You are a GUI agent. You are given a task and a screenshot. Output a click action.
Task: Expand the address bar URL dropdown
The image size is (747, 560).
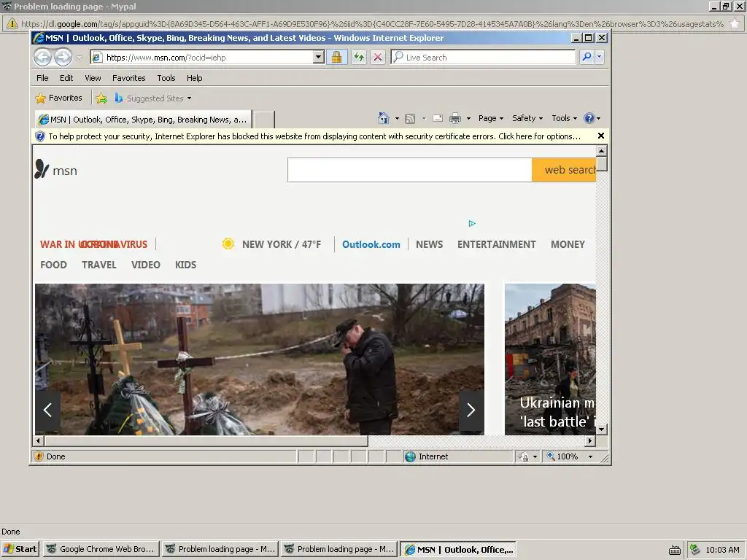[x=319, y=57]
